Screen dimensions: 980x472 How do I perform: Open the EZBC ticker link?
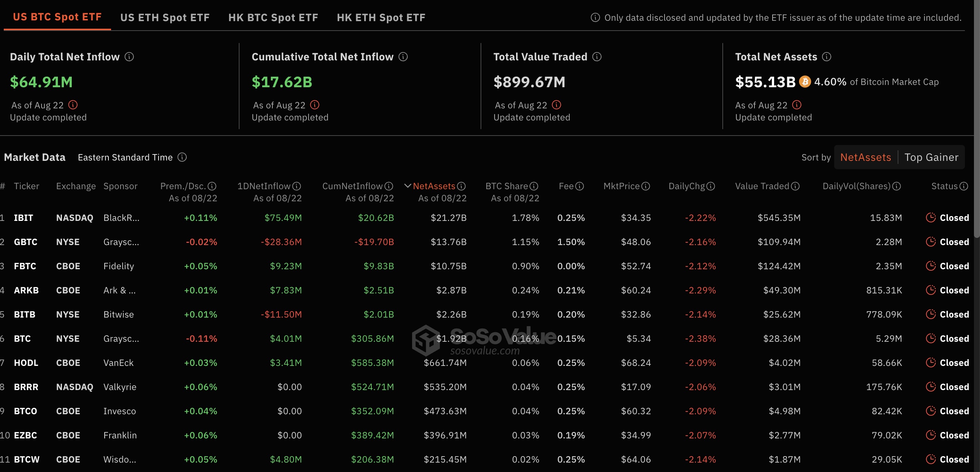pyautogui.click(x=25, y=435)
